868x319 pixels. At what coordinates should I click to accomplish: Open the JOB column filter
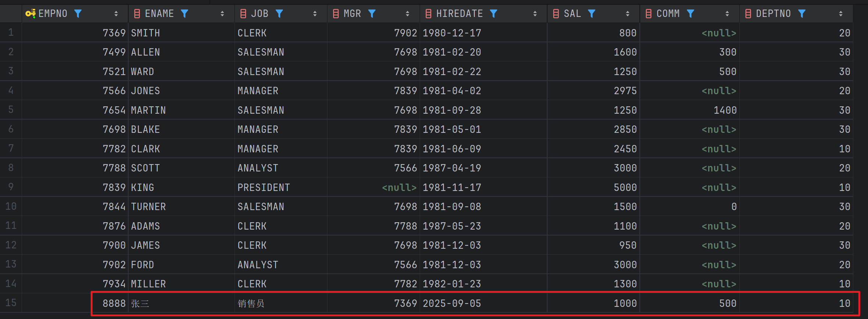click(279, 14)
